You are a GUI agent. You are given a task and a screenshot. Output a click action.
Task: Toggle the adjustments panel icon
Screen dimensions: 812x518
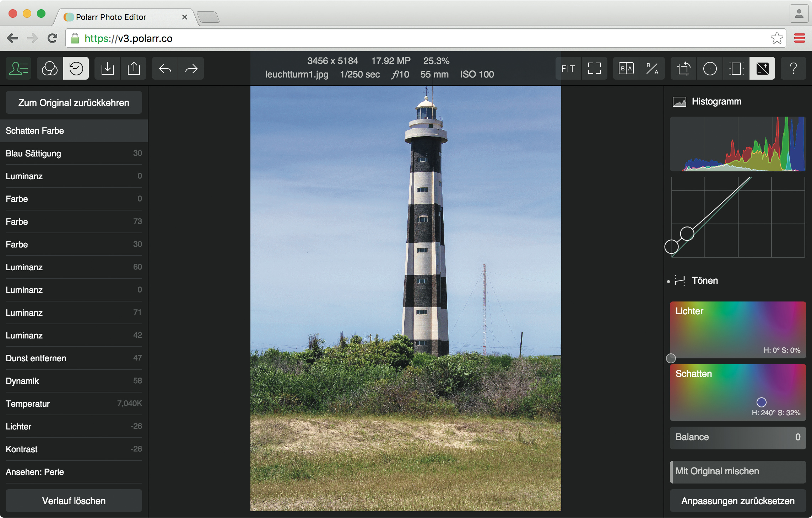point(762,68)
